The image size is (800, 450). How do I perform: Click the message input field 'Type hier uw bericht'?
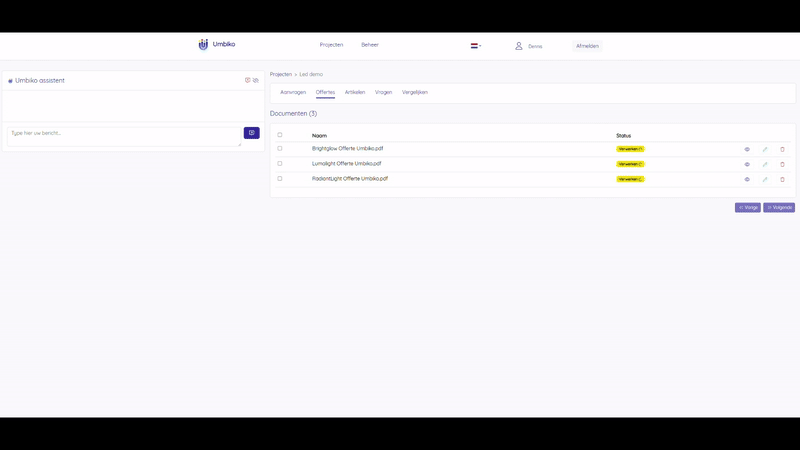124,137
